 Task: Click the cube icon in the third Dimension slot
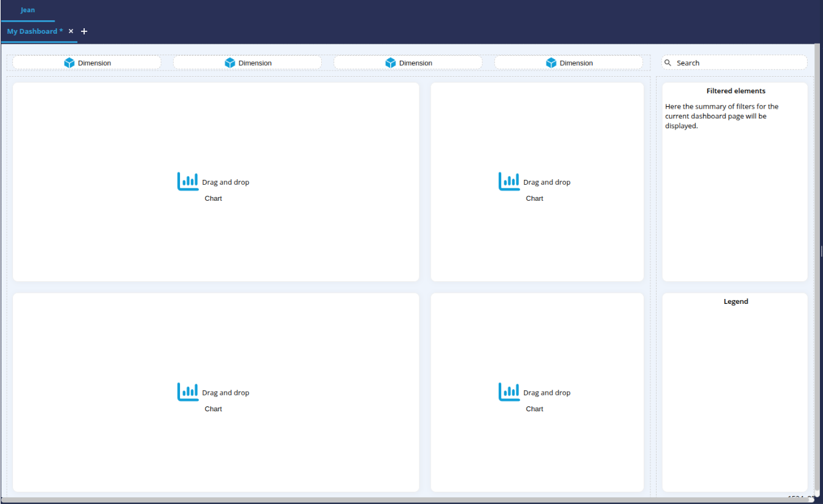[391, 63]
